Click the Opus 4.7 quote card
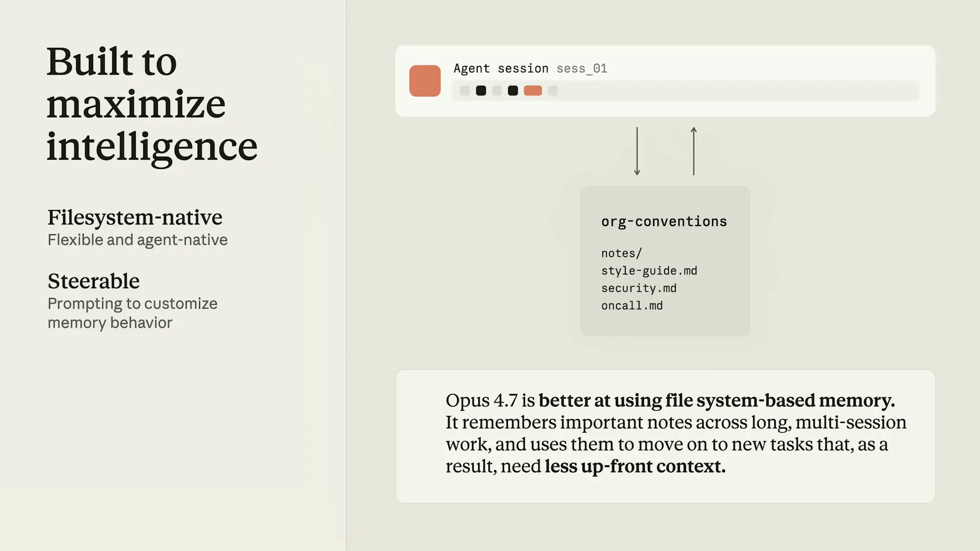 (x=665, y=436)
